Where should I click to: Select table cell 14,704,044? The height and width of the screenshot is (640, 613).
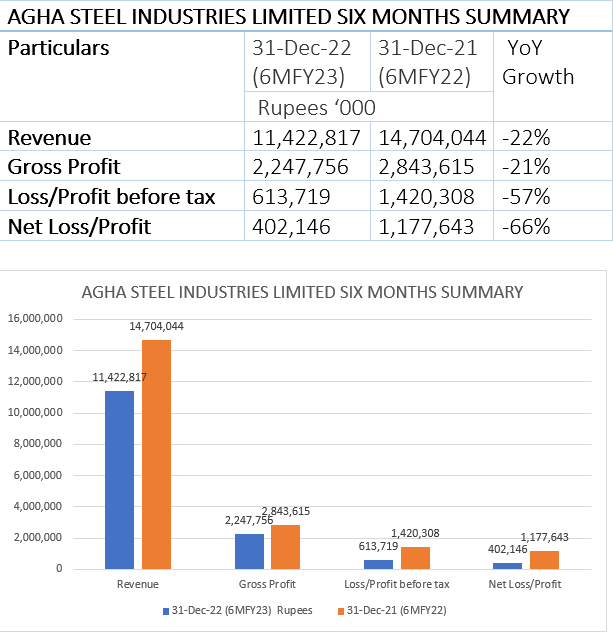tap(432, 138)
